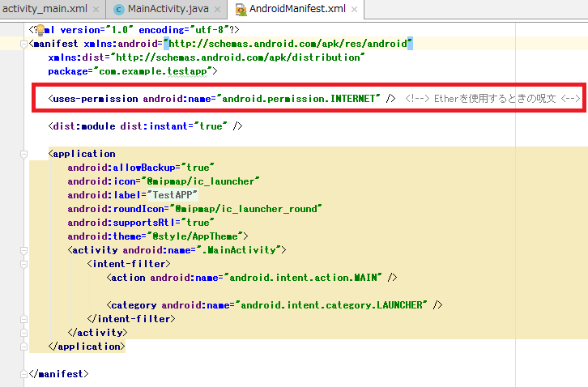Click fold marker at closing intent-filter tag

pyautogui.click(x=24, y=319)
